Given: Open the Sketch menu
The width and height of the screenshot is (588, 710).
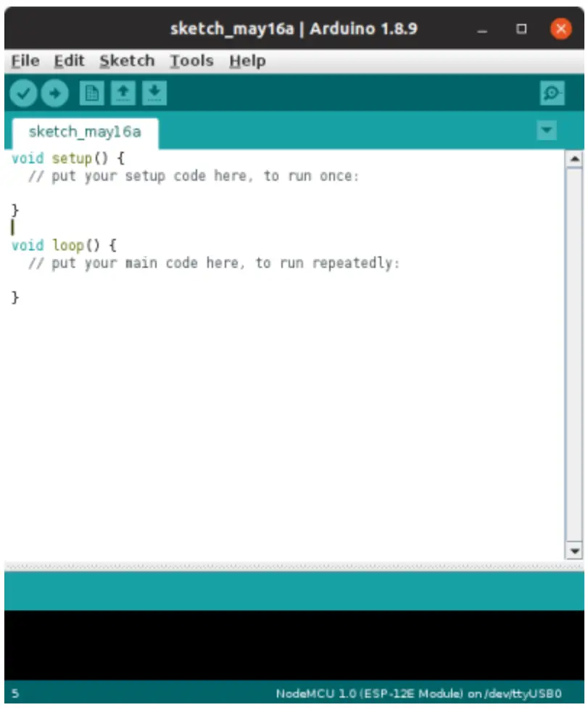Looking at the screenshot, I should pos(127,61).
